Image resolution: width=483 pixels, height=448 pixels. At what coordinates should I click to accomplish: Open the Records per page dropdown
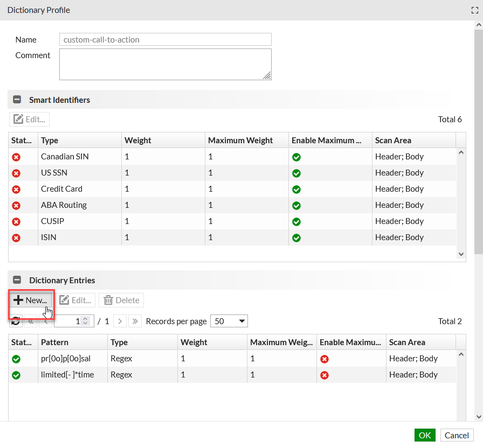(229, 321)
